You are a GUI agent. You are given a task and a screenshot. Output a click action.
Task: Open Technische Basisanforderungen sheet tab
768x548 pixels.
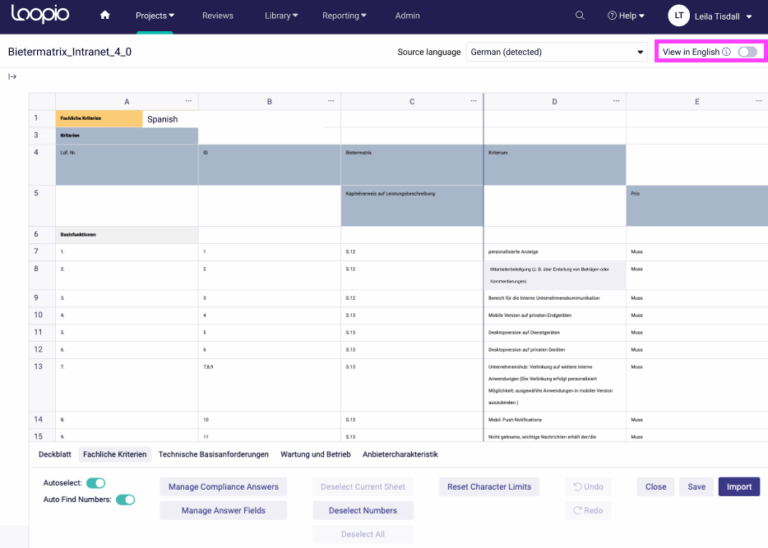click(x=214, y=454)
